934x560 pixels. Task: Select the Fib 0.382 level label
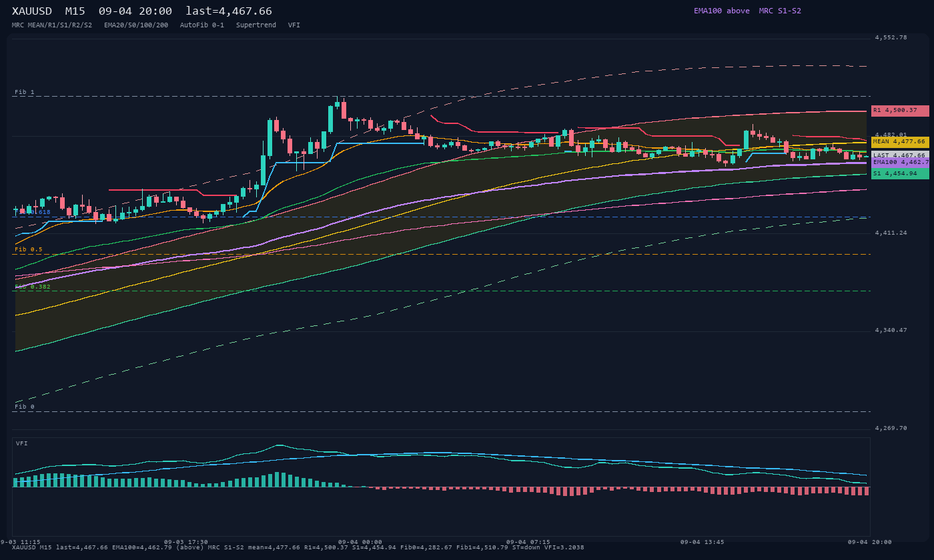(x=33, y=287)
